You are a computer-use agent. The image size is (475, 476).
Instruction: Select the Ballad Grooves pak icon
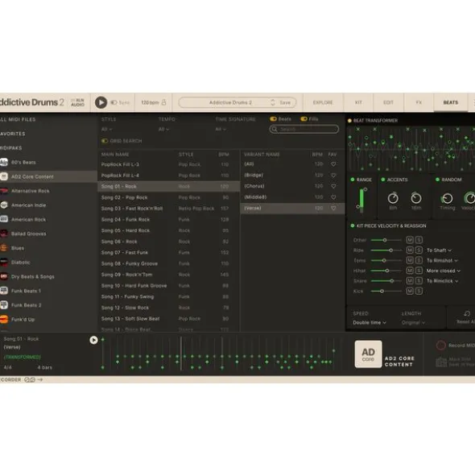[x=4, y=234]
